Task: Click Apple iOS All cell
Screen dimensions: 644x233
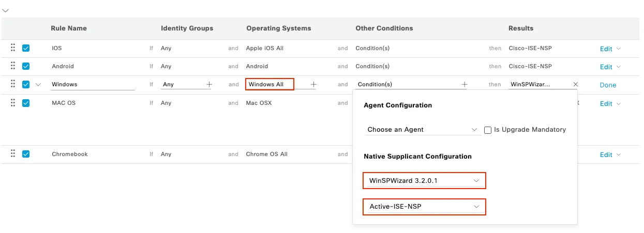Action: tap(265, 48)
